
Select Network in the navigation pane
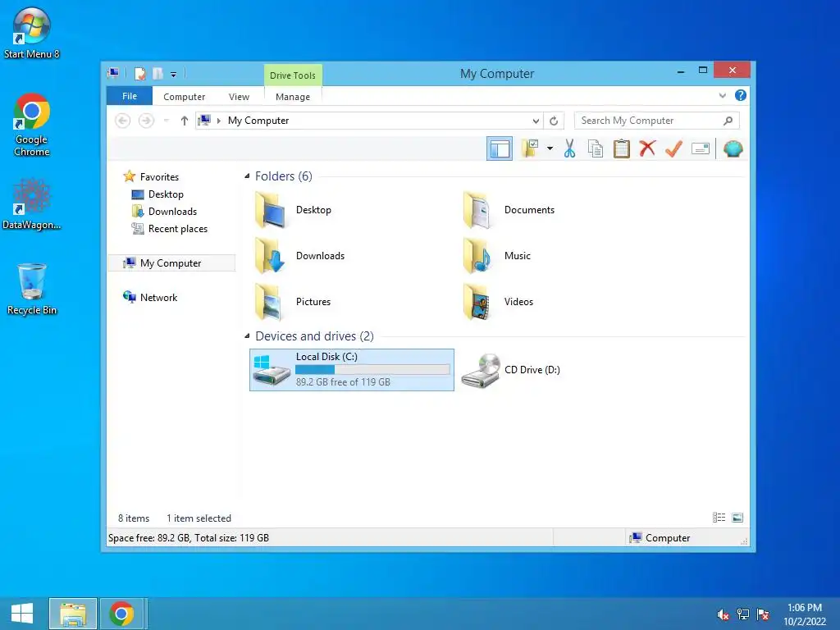tap(158, 297)
